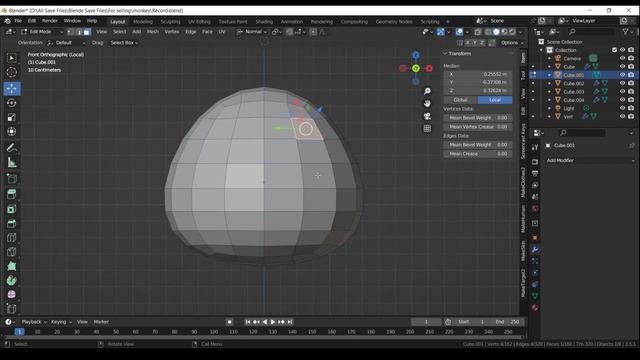Switch to the Shading workspace tab

[264, 22]
